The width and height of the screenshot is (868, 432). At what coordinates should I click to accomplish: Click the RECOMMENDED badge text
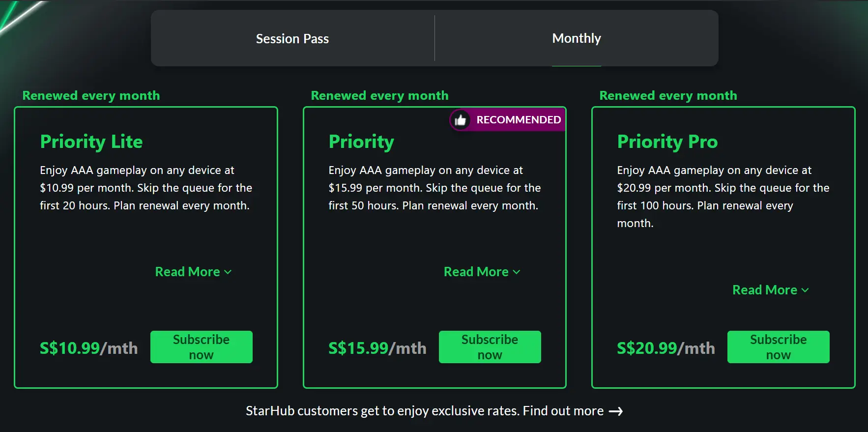(519, 120)
